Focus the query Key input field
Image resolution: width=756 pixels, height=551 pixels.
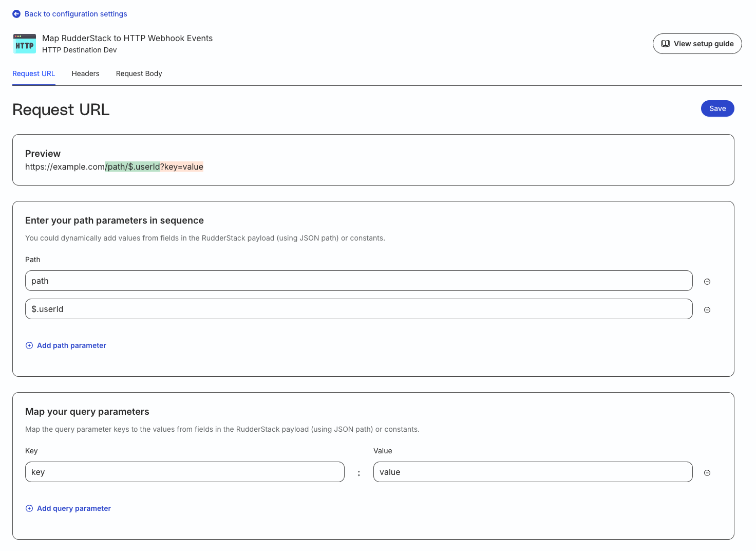(x=185, y=472)
